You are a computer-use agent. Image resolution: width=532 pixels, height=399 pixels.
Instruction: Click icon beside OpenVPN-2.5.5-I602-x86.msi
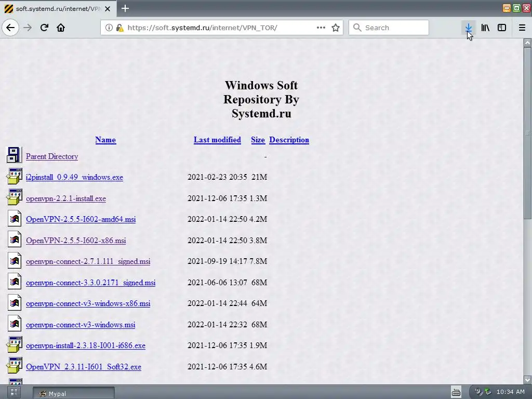tap(14, 239)
